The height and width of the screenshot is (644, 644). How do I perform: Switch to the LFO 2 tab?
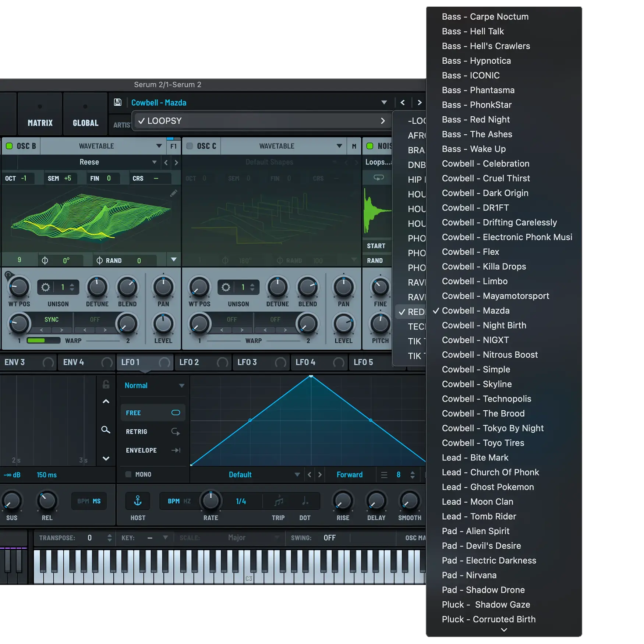[189, 362]
